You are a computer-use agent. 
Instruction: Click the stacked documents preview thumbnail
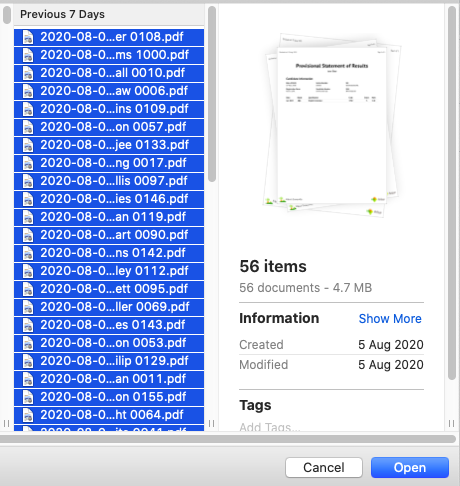[x=332, y=125]
